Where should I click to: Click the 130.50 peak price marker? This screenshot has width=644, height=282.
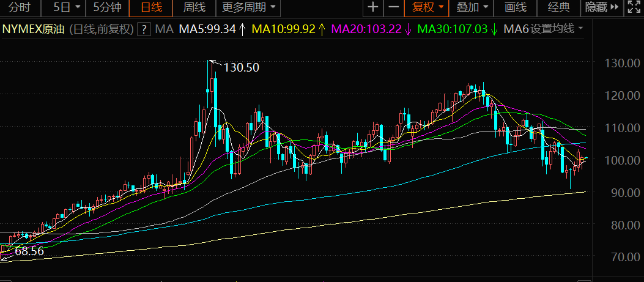click(241, 67)
